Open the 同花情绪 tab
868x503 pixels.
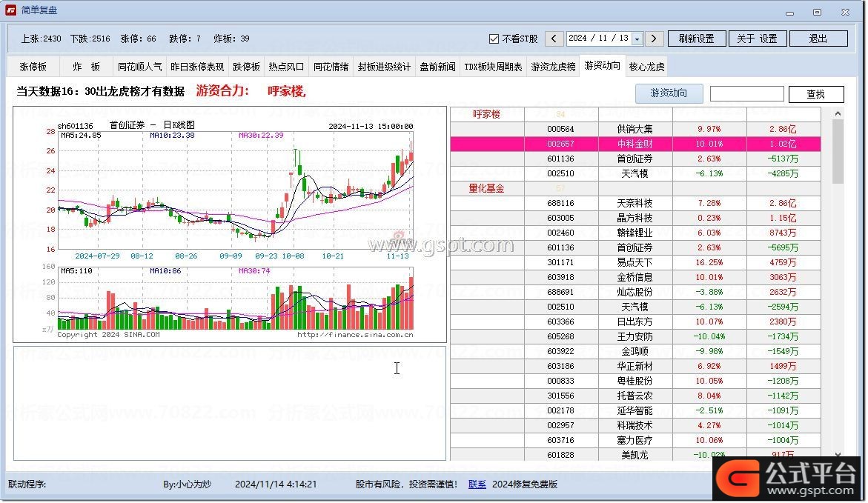331,67
